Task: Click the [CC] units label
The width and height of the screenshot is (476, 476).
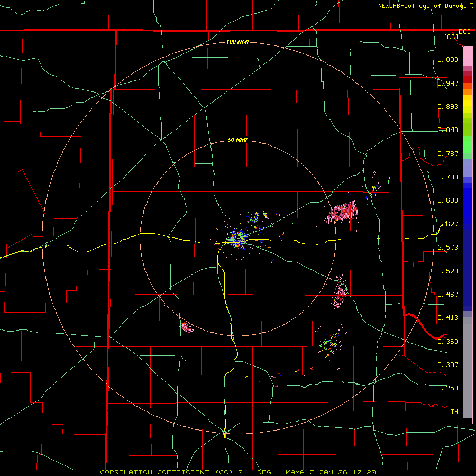Action: tap(451, 36)
